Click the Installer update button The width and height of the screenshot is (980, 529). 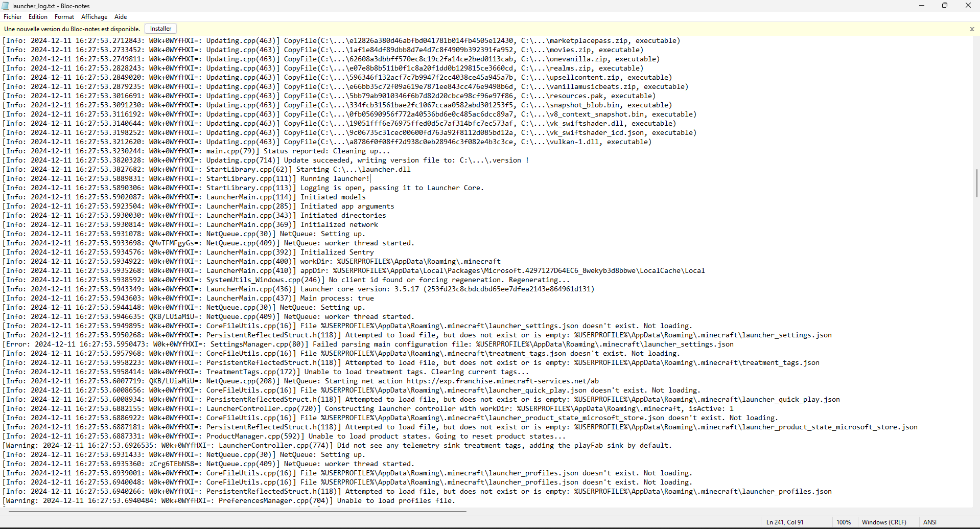click(x=160, y=29)
